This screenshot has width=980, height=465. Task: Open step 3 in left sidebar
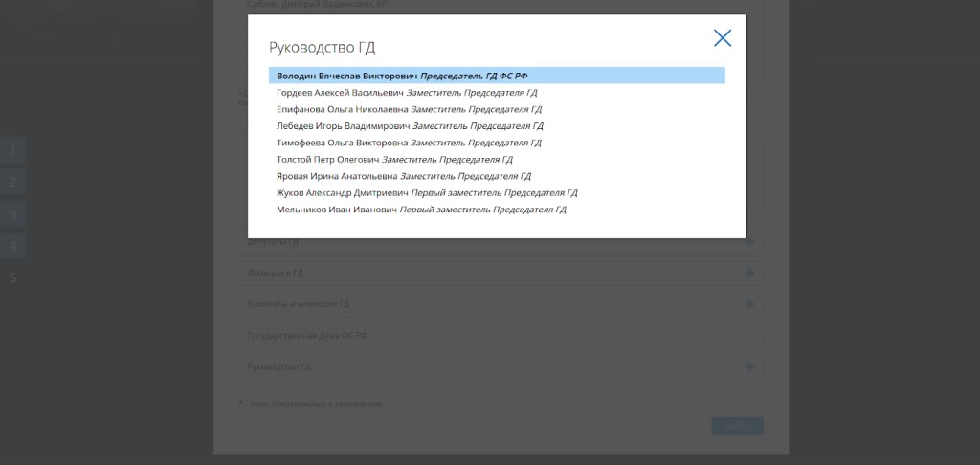pyautogui.click(x=12, y=213)
